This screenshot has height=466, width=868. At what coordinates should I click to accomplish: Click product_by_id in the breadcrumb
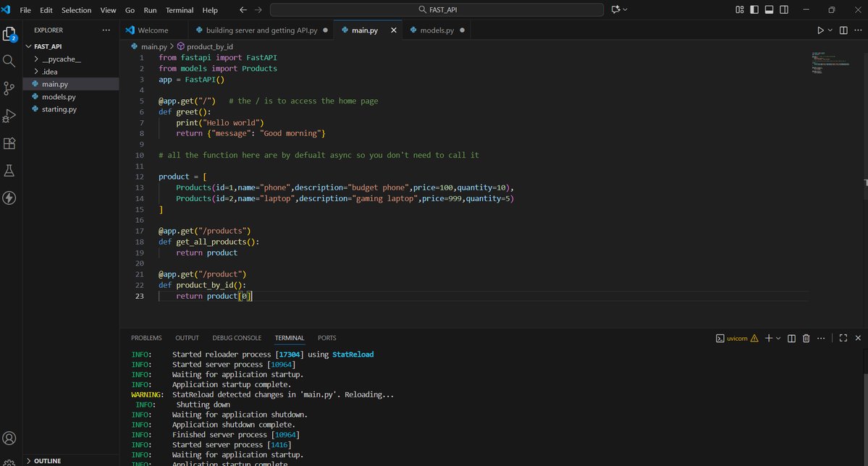click(209, 47)
